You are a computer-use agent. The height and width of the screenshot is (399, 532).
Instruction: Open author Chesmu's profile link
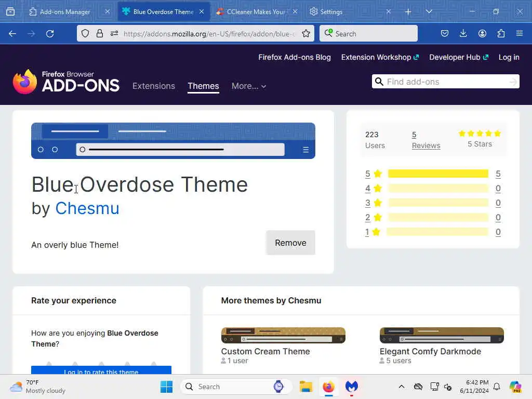[x=87, y=208]
